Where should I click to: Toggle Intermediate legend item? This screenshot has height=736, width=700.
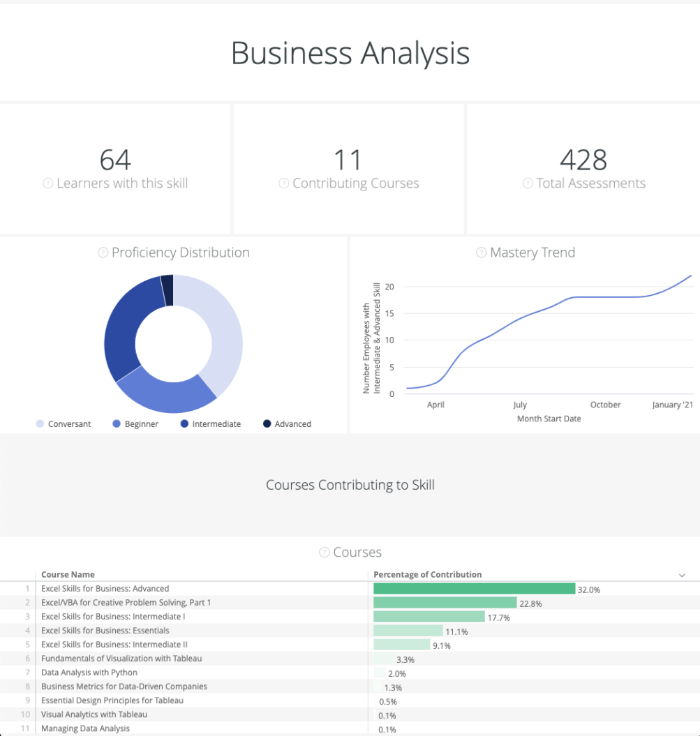point(211,424)
